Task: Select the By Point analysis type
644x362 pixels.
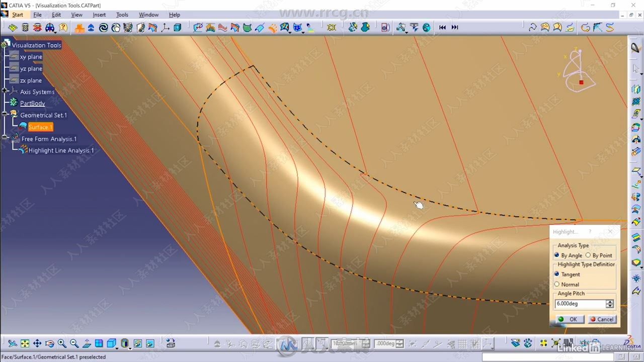Action: [x=599, y=255]
